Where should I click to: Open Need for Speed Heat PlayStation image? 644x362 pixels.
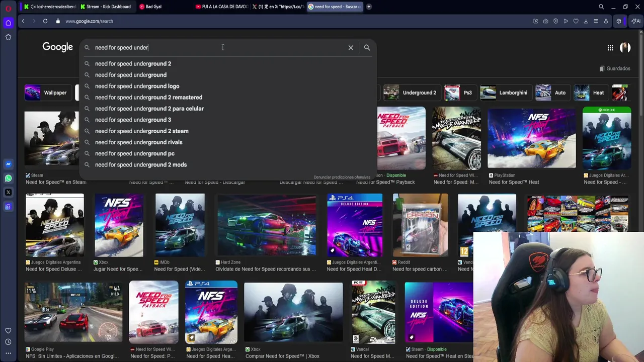click(x=532, y=138)
